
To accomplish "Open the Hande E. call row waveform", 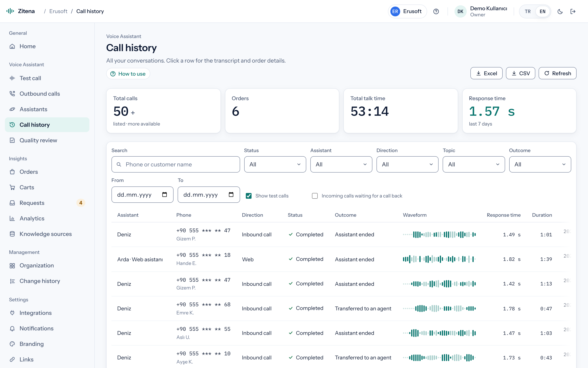I will pyautogui.click(x=439, y=259).
